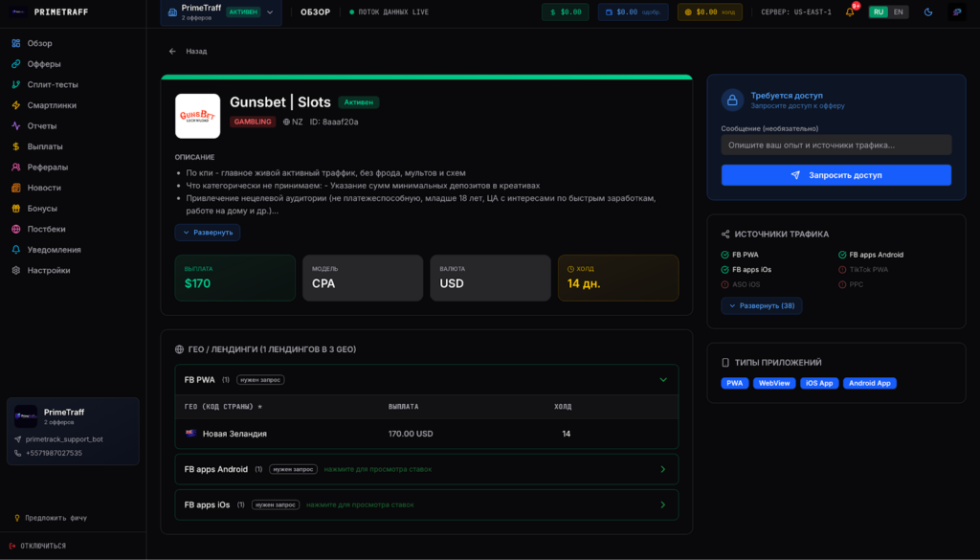Click the globe icon next to NZ

(x=286, y=122)
